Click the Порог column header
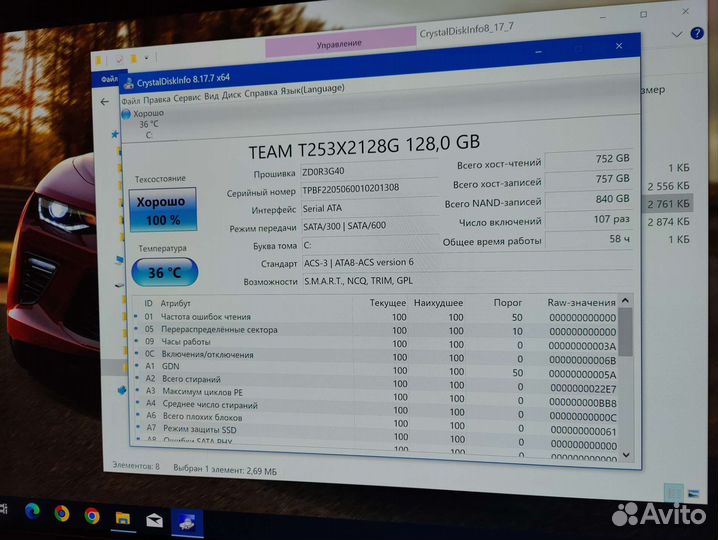718x540 pixels. pyautogui.click(x=507, y=302)
